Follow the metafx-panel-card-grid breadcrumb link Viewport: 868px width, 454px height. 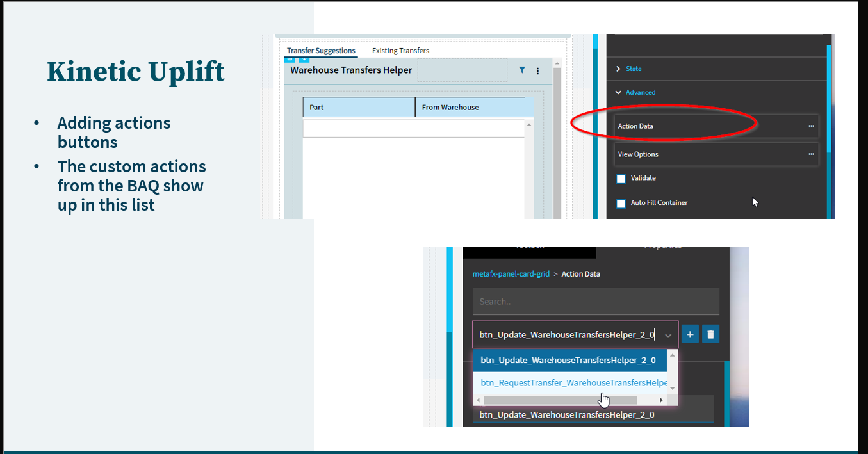pos(511,274)
